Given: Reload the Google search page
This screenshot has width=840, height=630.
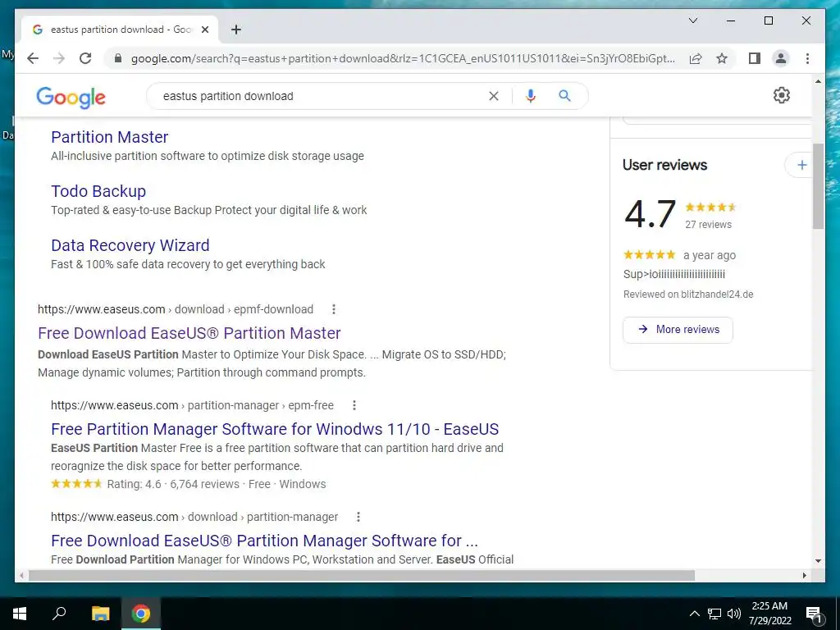Looking at the screenshot, I should pyautogui.click(x=85, y=58).
